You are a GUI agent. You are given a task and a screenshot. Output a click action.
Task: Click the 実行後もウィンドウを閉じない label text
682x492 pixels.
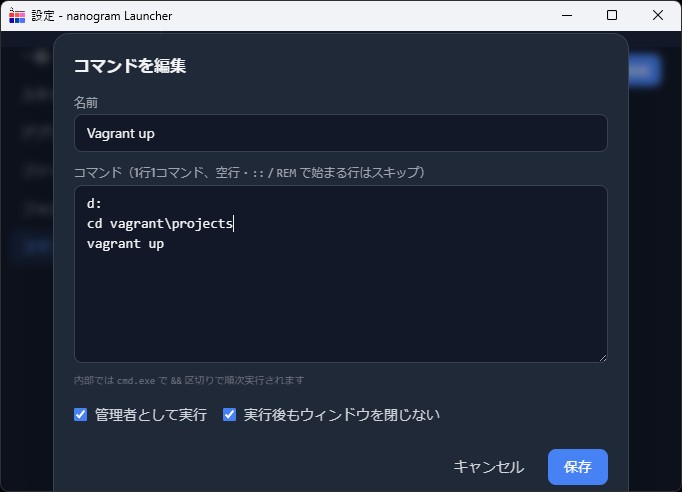(341, 414)
